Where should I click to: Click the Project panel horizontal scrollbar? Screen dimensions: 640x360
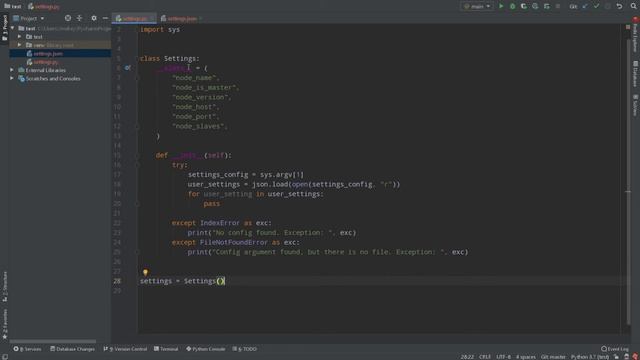[x=53, y=341]
